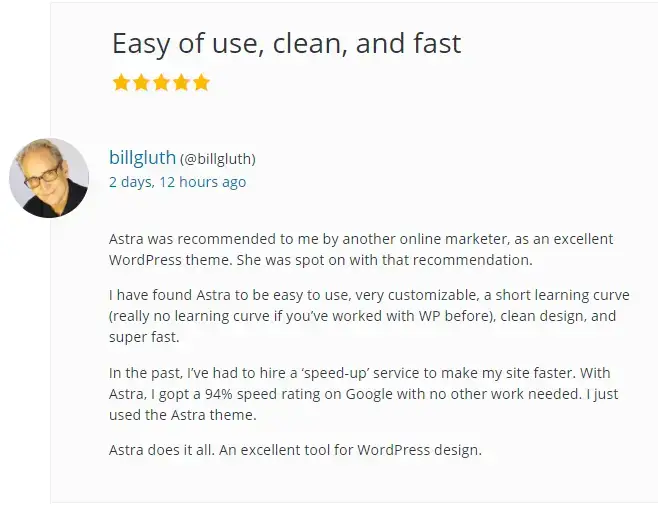Click the words 'super fast.' in the review

click(144, 337)
